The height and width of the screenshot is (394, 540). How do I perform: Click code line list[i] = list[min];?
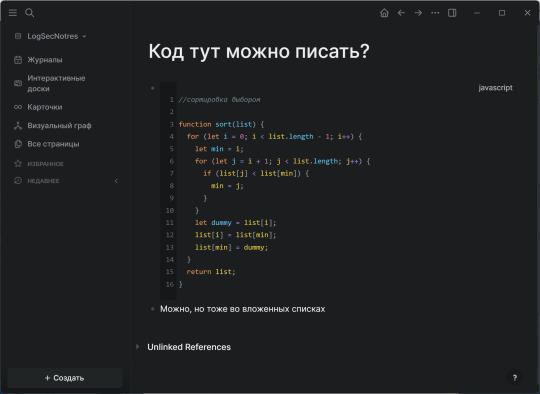pos(236,235)
